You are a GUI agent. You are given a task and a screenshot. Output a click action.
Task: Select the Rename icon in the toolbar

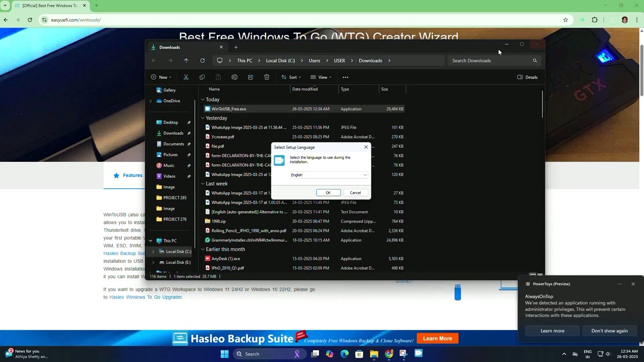tap(234, 77)
